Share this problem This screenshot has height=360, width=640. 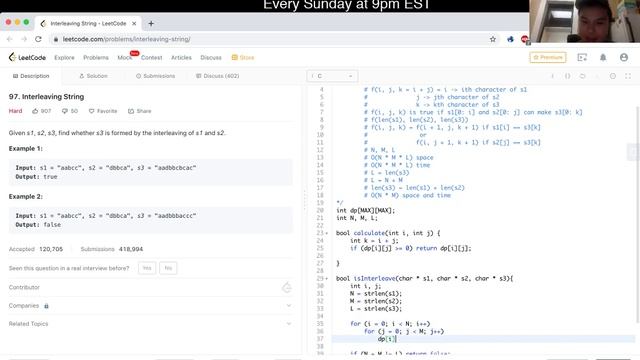point(140,111)
